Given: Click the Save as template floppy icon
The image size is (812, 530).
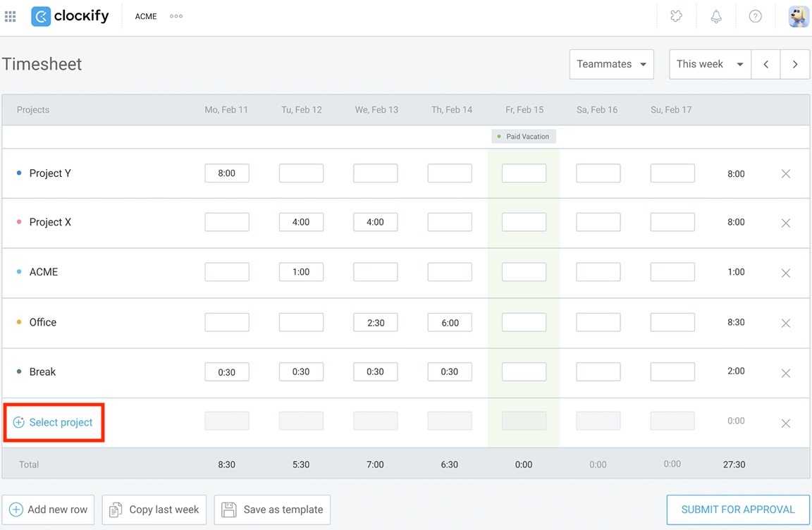Looking at the screenshot, I should (228, 509).
